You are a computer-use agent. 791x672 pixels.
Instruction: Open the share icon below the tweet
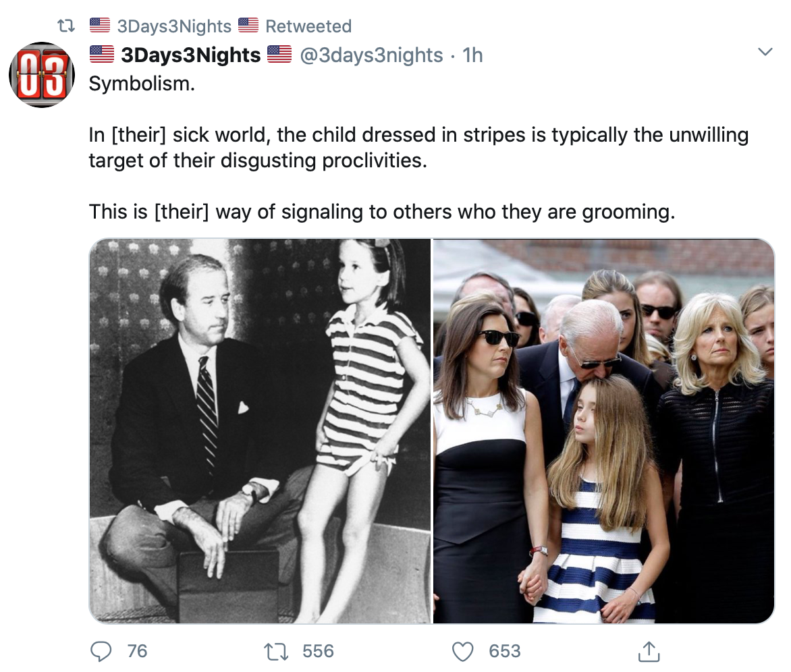click(x=648, y=651)
